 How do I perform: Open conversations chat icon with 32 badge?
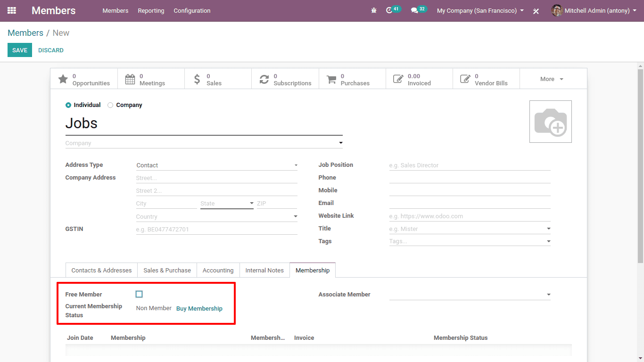tap(419, 10)
